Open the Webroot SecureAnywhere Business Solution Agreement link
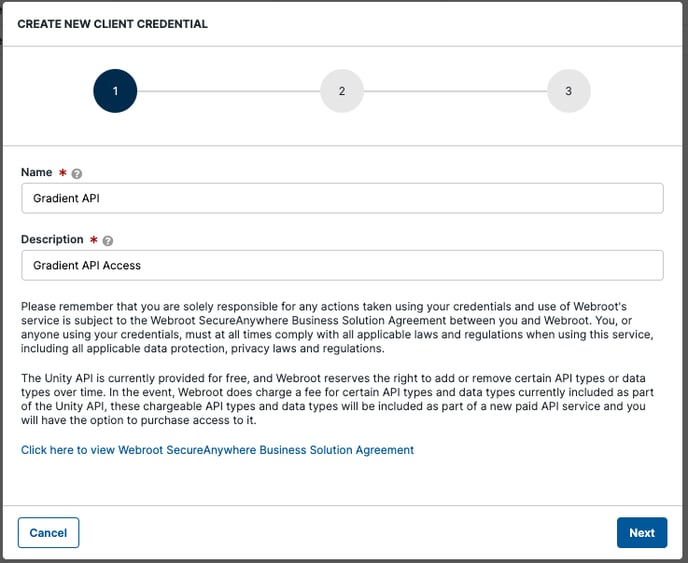 pyautogui.click(x=217, y=450)
